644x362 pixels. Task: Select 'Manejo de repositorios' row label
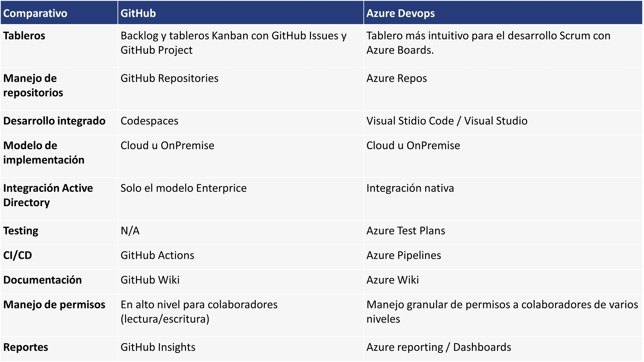point(59,89)
